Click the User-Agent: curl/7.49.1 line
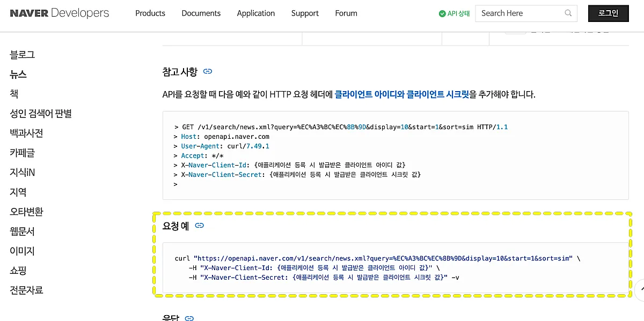 (222, 146)
